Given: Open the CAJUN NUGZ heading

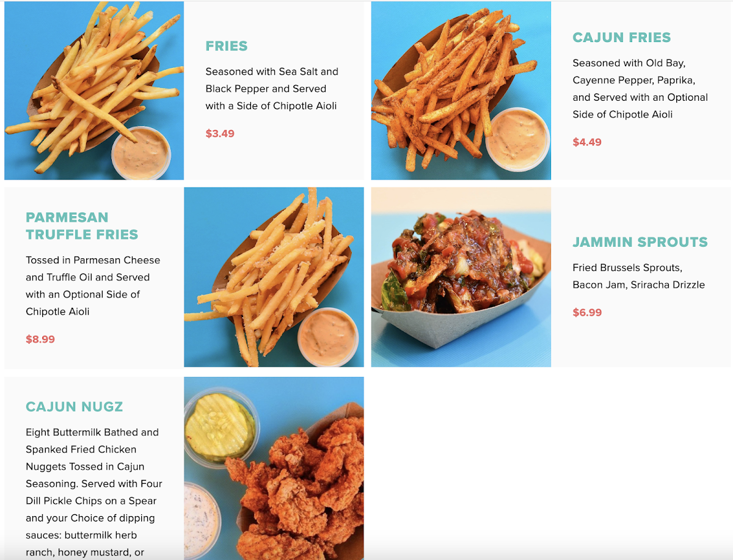Looking at the screenshot, I should pos(75,407).
